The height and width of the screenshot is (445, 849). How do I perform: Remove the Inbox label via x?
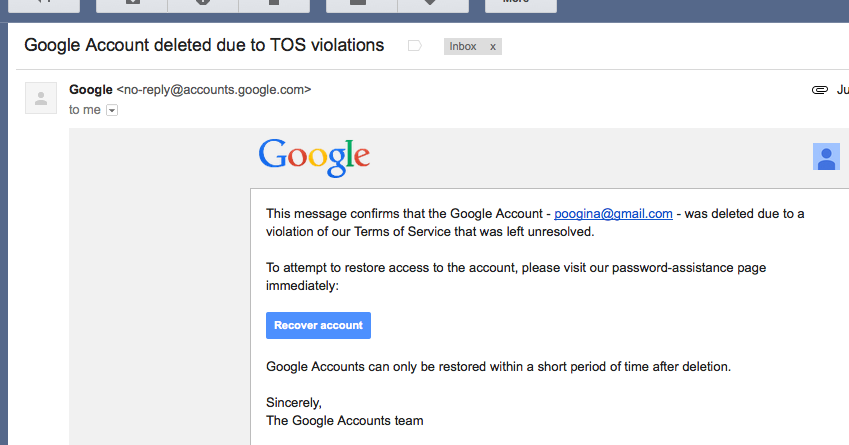tap(492, 46)
